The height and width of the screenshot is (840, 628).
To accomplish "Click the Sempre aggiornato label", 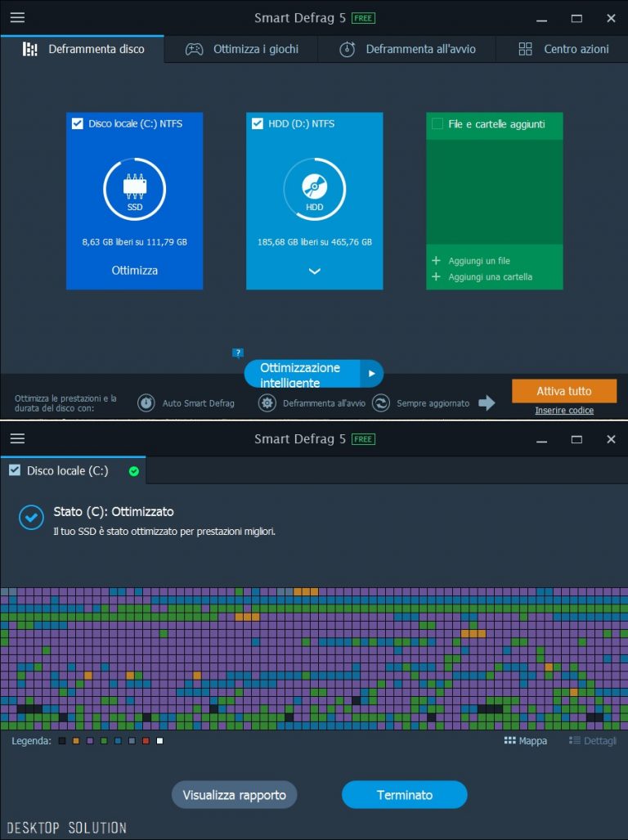I will coord(433,403).
